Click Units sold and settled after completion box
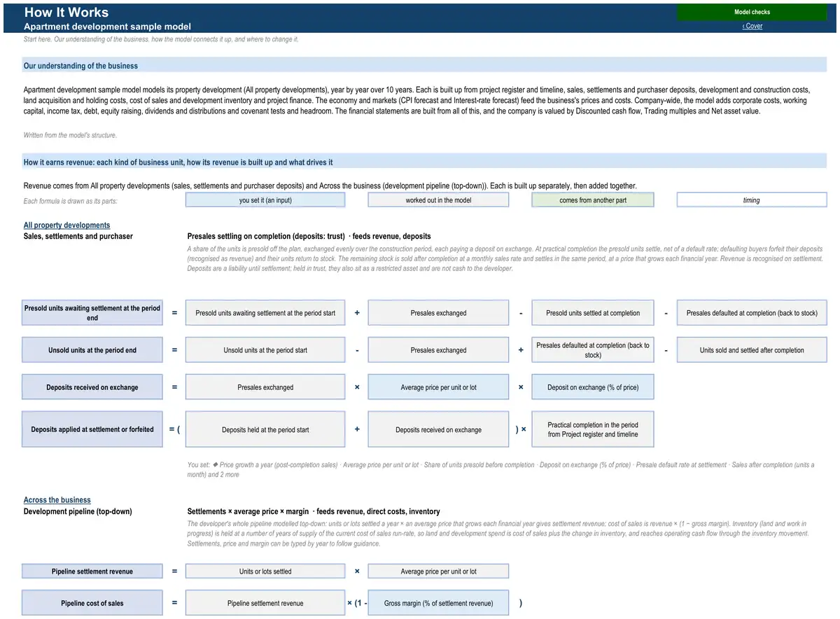Screen dimensions: 840x619 [x=752, y=350]
